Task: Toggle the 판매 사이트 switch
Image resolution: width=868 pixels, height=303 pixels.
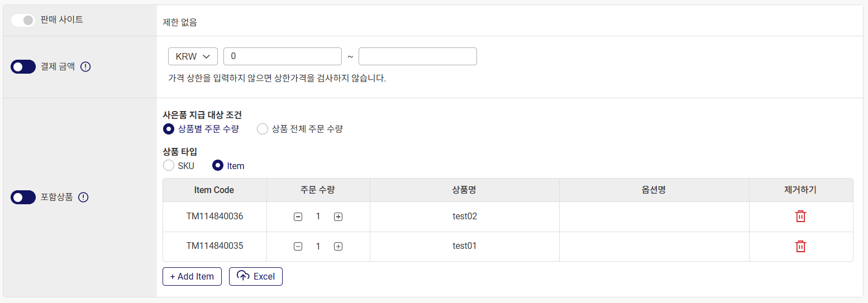Action: [x=23, y=20]
